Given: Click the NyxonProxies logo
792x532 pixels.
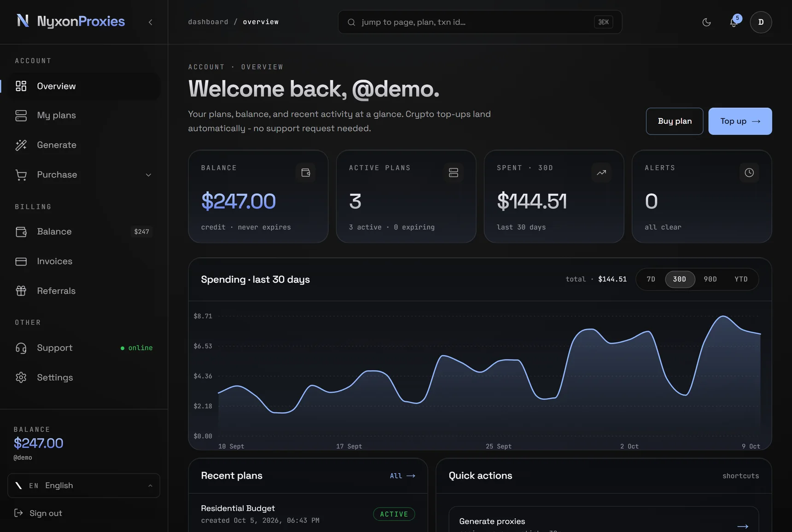Looking at the screenshot, I should click(x=71, y=21).
